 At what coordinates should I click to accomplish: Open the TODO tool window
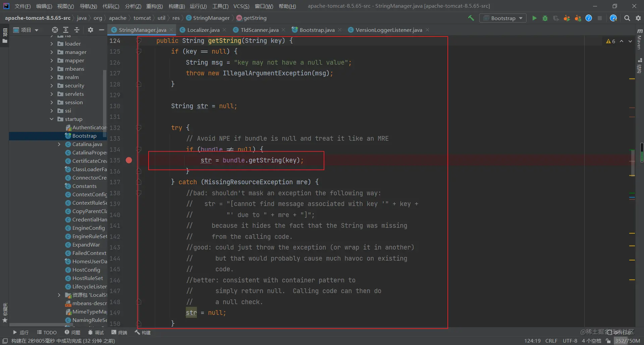(x=47, y=332)
